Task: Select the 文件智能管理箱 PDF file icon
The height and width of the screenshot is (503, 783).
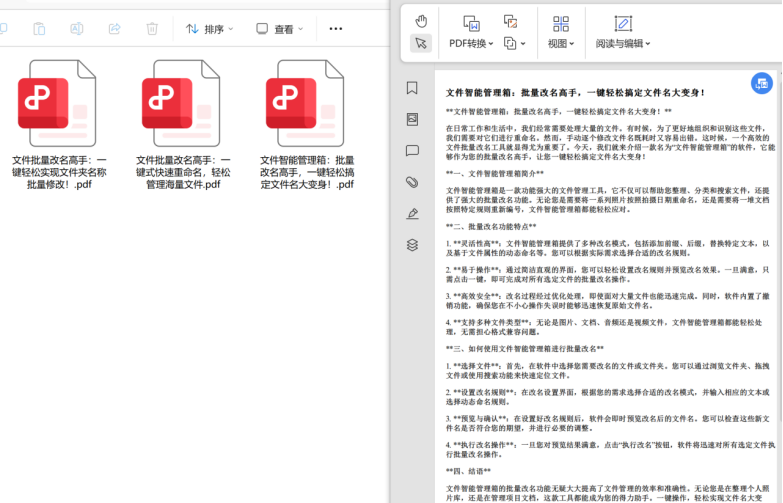Action: [307, 103]
